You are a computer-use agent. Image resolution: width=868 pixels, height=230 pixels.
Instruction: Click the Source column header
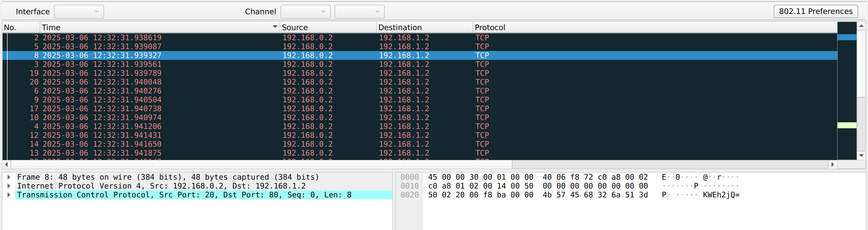pyautogui.click(x=328, y=27)
